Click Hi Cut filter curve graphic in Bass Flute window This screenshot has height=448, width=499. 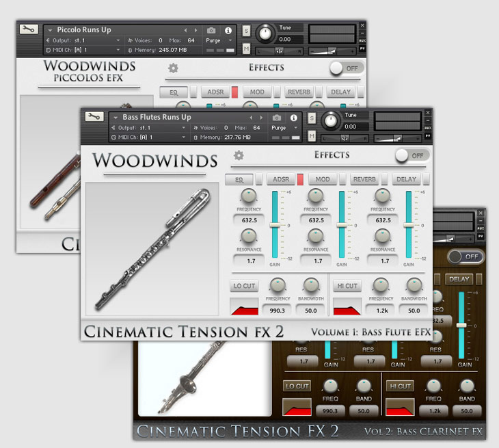[x=347, y=306]
